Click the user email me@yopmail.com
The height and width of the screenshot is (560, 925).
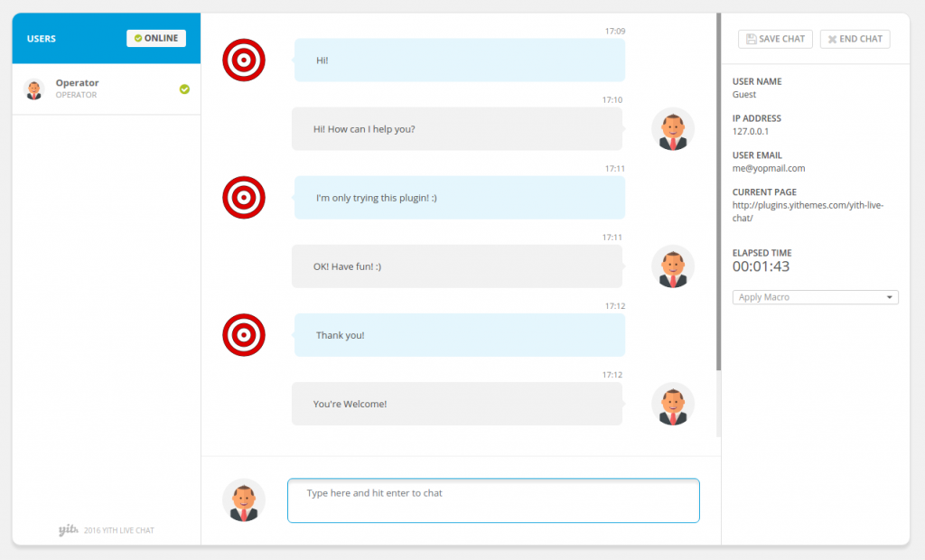tap(769, 168)
